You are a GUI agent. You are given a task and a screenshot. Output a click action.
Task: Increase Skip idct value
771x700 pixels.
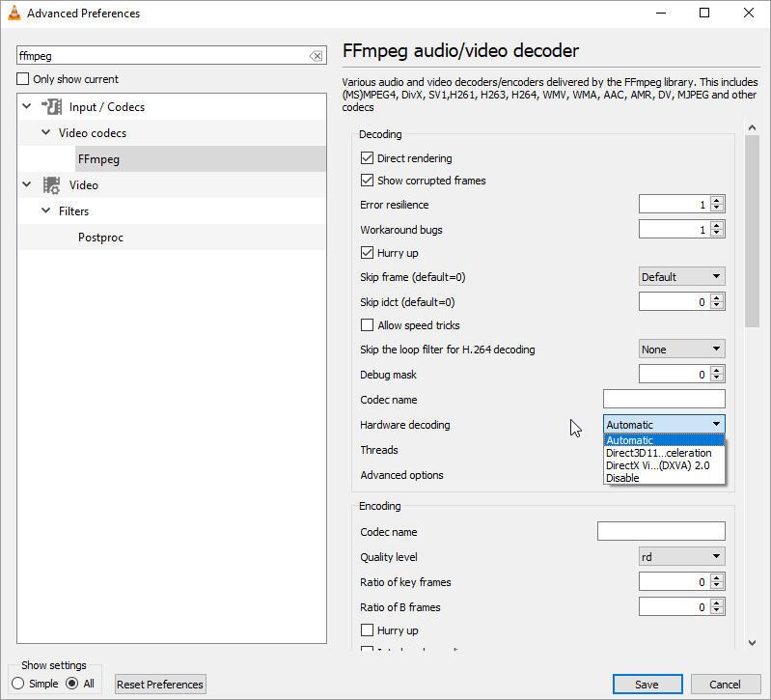717,298
